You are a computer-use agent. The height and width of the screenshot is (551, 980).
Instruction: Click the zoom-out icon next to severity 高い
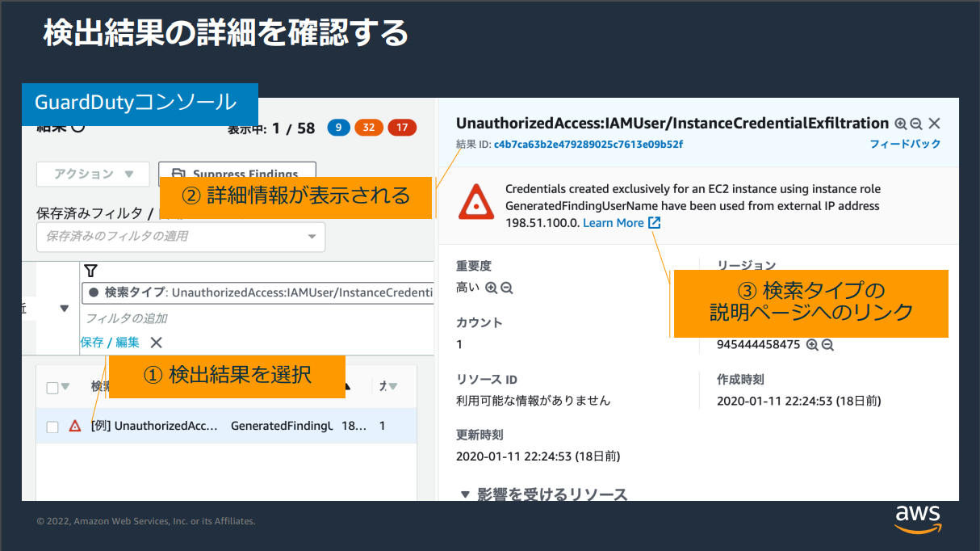[x=506, y=288]
